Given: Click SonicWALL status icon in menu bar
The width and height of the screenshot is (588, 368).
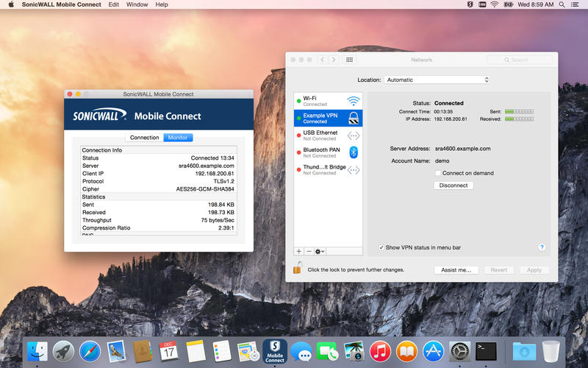Looking at the screenshot, I should (470, 4).
